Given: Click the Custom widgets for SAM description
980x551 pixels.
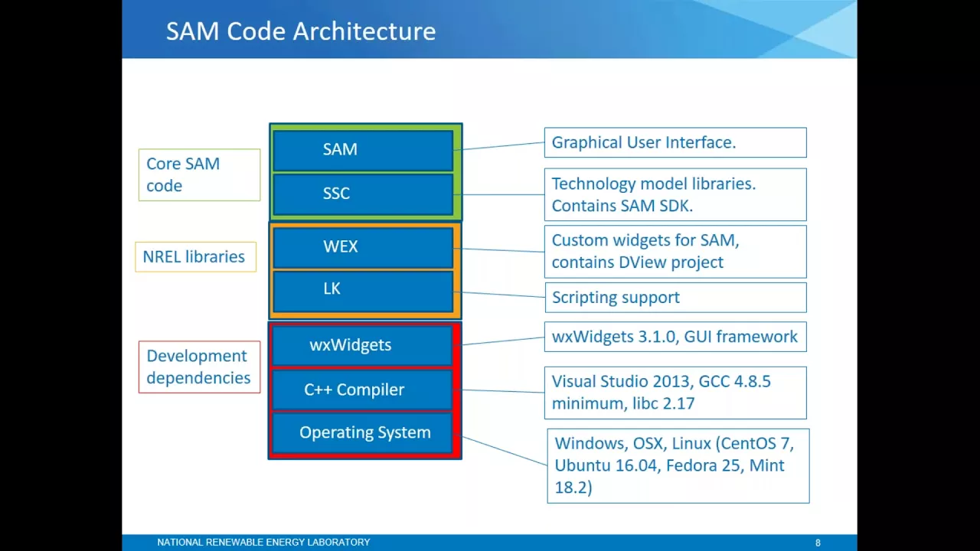Looking at the screenshot, I should click(675, 251).
